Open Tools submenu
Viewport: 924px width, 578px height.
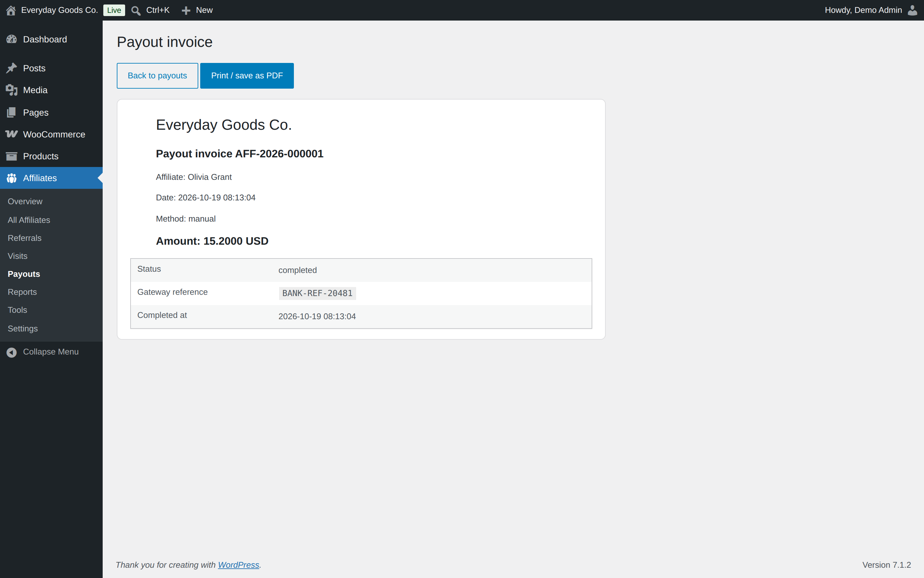click(17, 310)
